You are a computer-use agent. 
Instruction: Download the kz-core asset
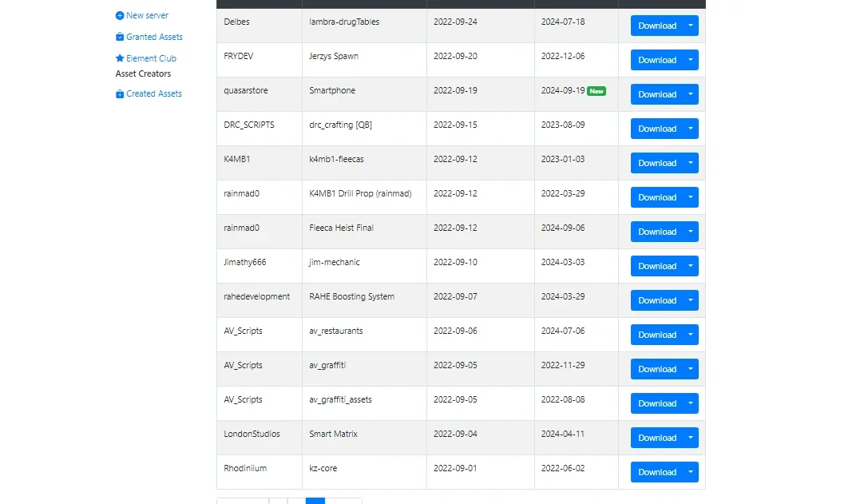click(657, 472)
